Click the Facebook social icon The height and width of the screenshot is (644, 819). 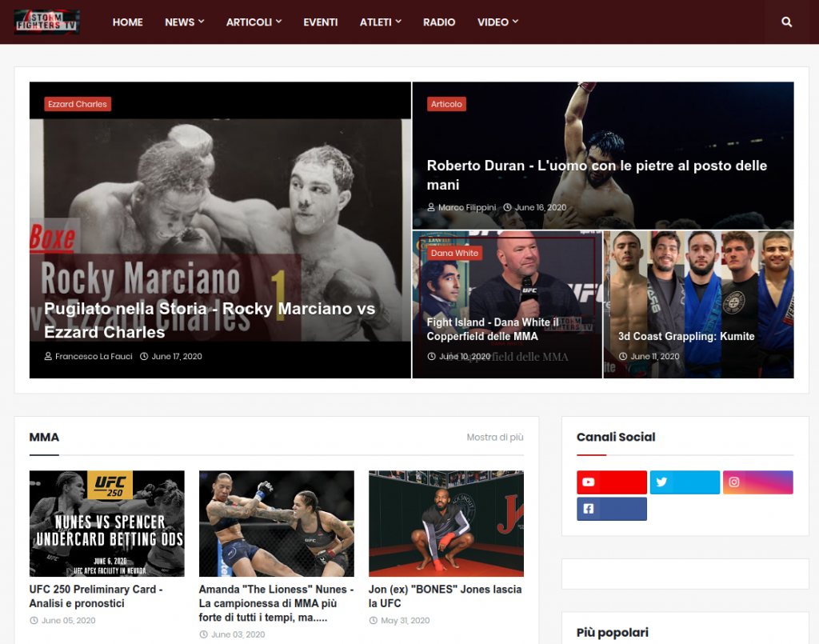[588, 508]
